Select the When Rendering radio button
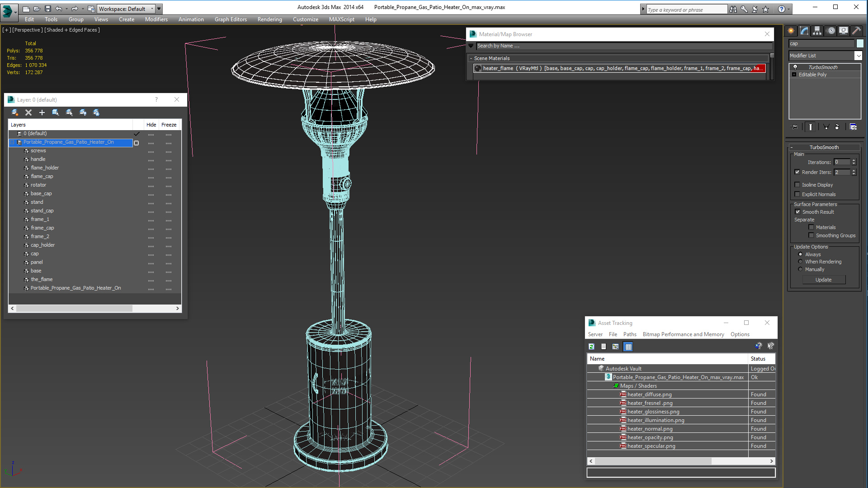 800,261
